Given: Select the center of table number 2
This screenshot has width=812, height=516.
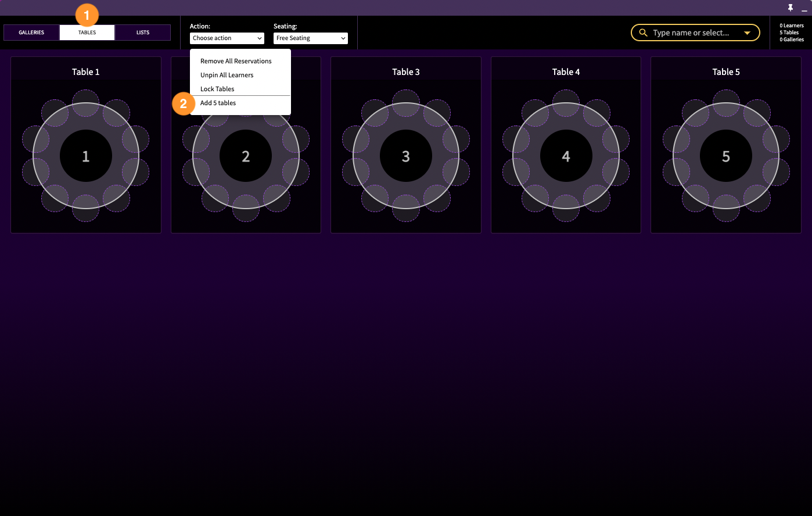Looking at the screenshot, I should click(x=246, y=156).
